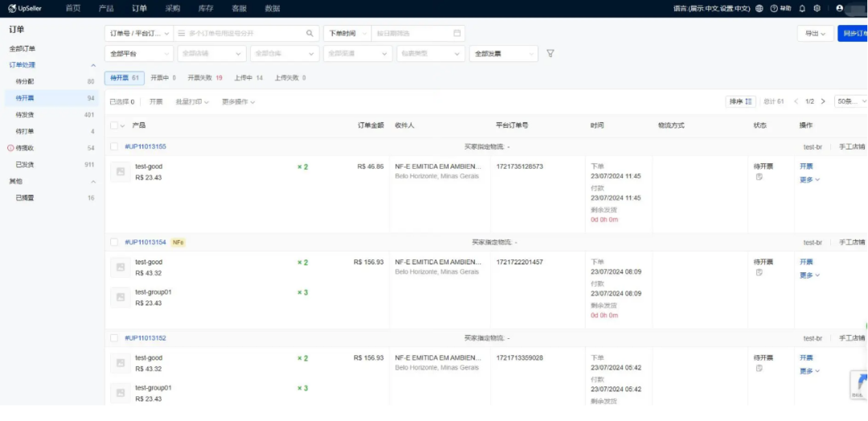Click the search magnifier icon
868x421 pixels.
309,33
